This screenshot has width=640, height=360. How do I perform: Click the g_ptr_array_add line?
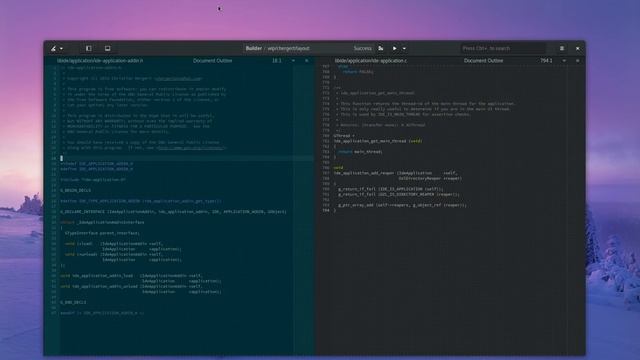pos(402,205)
